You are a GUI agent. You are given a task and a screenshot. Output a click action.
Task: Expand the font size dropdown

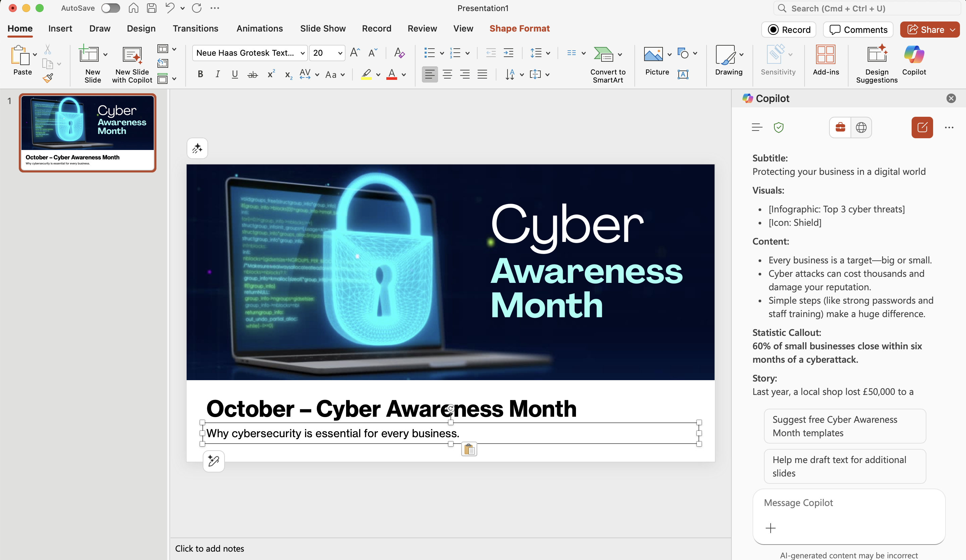340,53
